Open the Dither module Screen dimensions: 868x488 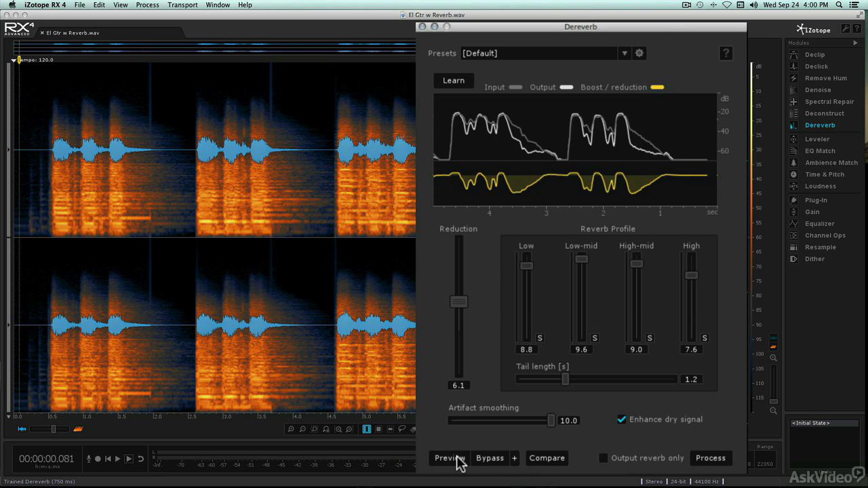click(814, 259)
